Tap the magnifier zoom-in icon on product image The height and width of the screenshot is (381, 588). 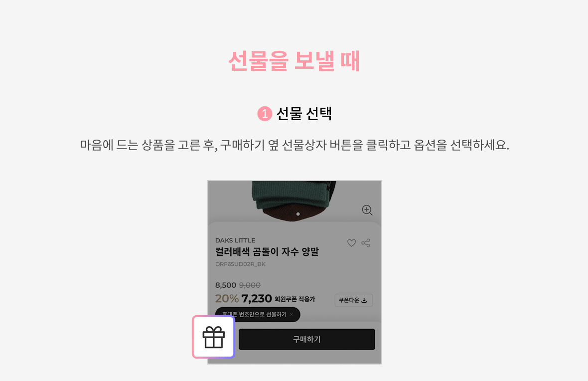(367, 210)
